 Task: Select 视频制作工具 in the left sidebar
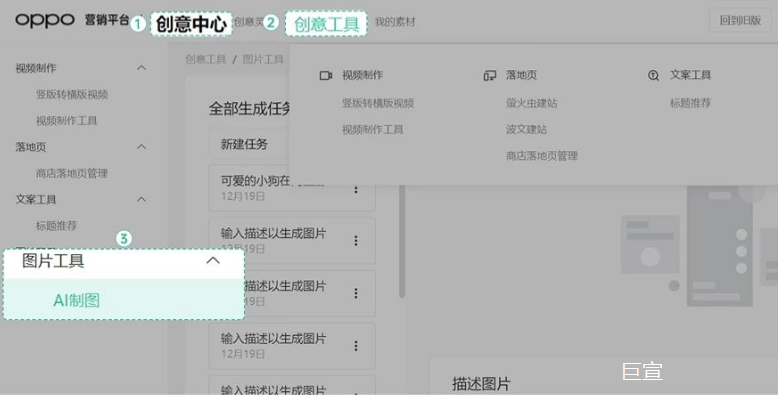[x=66, y=121]
